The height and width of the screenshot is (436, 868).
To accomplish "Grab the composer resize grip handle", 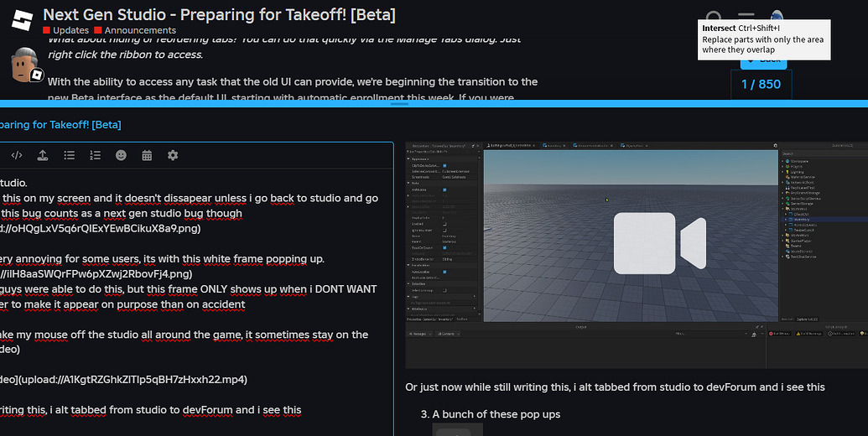I will coord(399,103).
